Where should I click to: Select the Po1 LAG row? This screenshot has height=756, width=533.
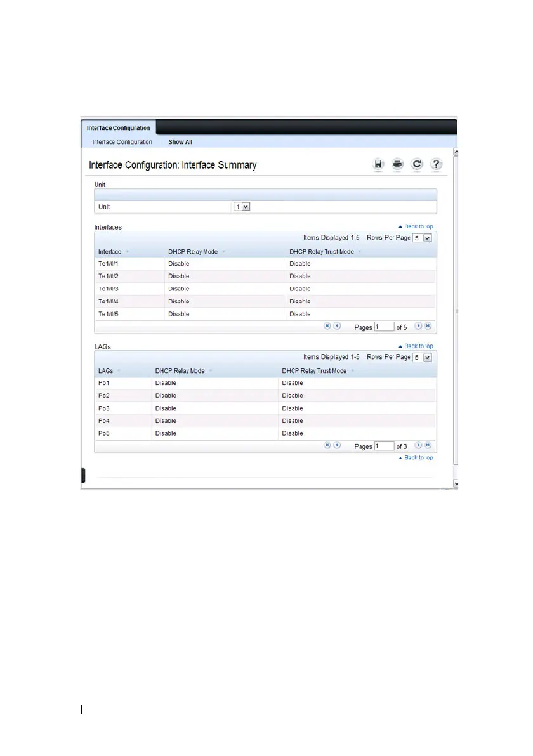pyautogui.click(x=265, y=383)
